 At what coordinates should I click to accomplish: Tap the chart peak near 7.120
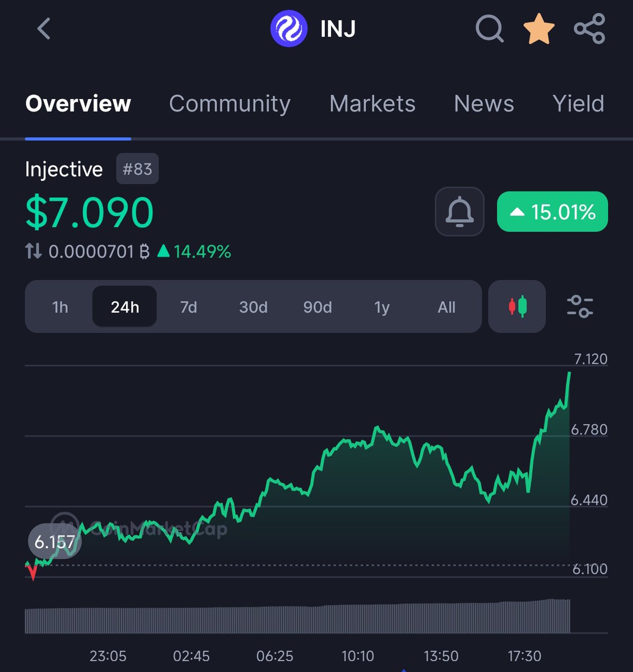(x=569, y=374)
